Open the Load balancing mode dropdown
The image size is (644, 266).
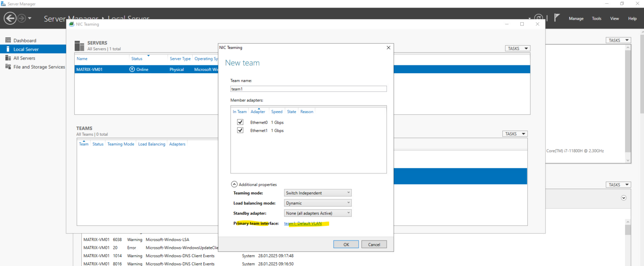tap(317, 203)
